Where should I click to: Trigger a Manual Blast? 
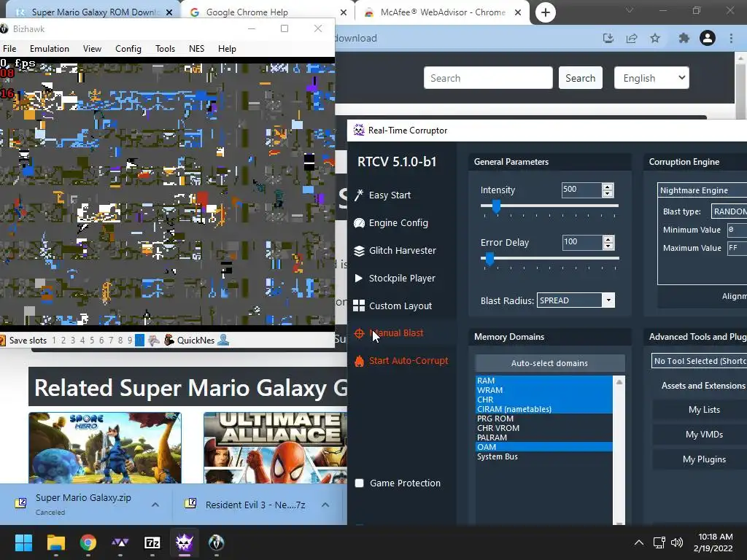(x=388, y=333)
